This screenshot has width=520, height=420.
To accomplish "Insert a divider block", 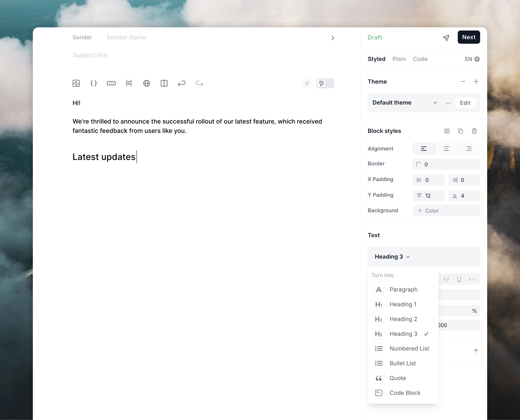I will 129,83.
